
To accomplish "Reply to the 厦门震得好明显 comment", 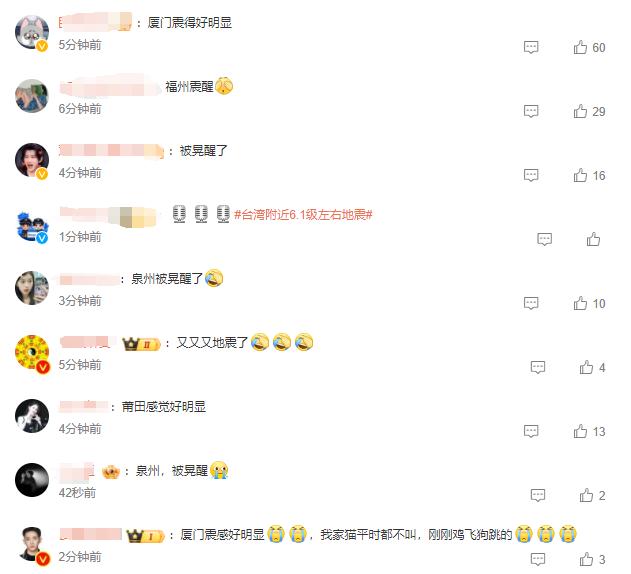I will tap(531, 47).
